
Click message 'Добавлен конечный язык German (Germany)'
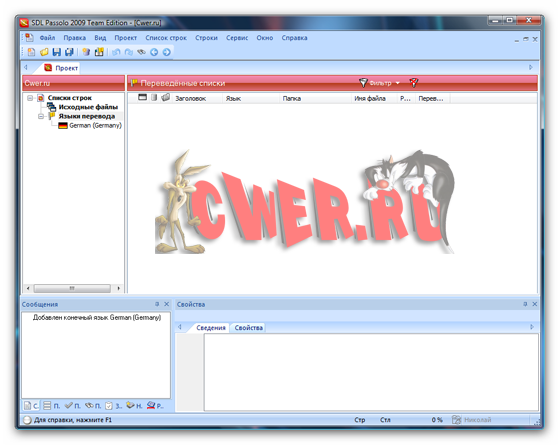97,317
